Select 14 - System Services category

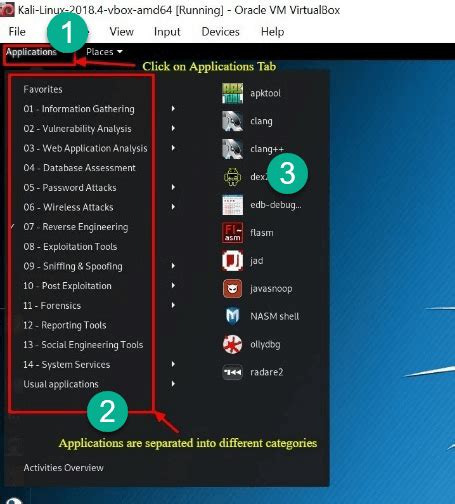(66, 365)
